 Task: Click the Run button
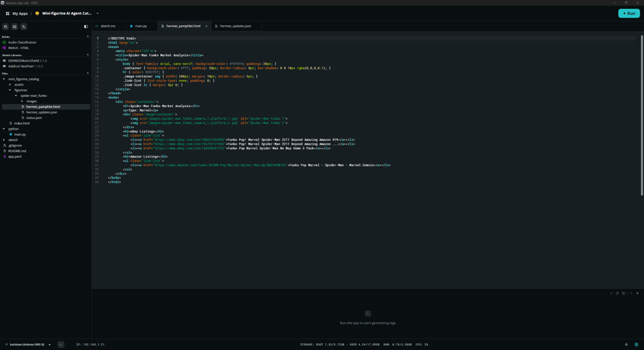point(629,13)
